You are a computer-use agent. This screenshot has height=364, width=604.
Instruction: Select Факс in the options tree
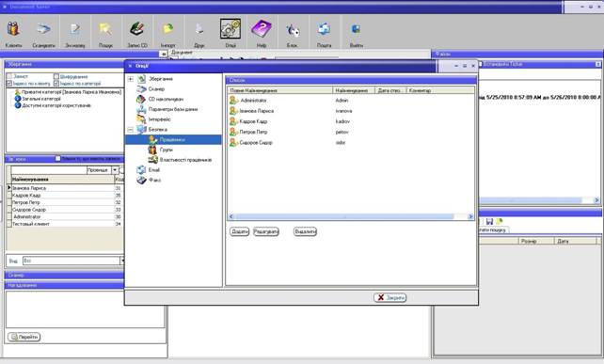(x=154, y=180)
